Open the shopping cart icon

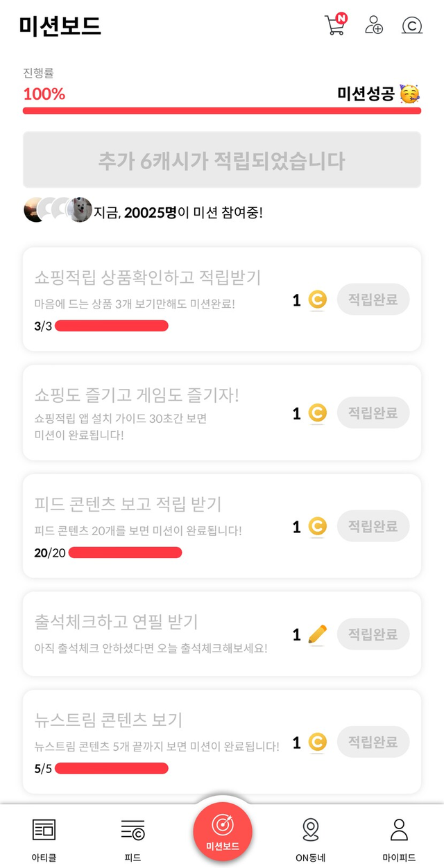click(334, 25)
